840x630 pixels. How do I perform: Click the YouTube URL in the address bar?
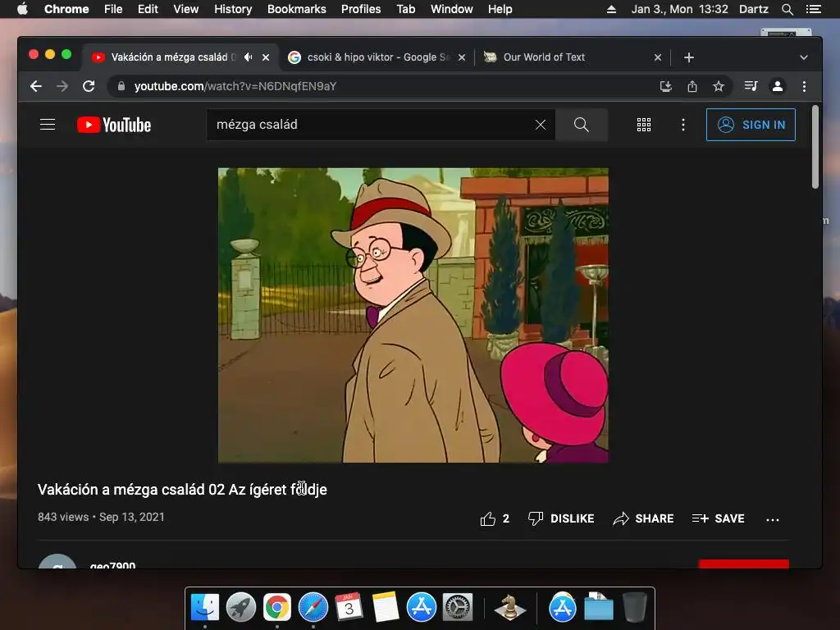click(235, 86)
